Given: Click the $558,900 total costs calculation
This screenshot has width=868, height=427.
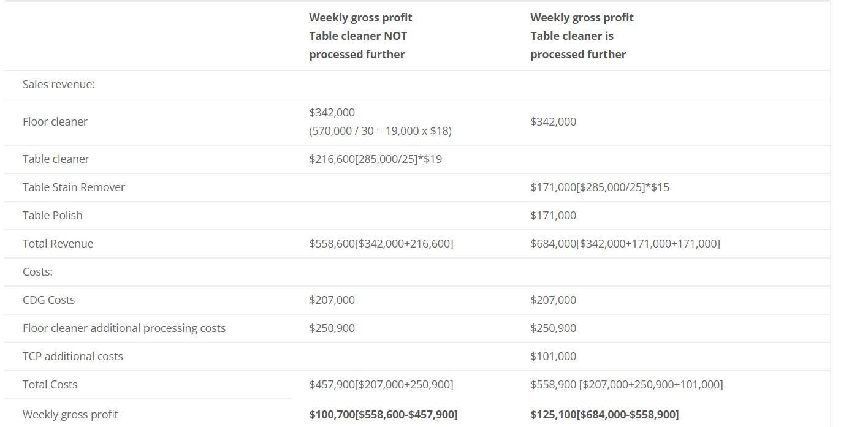Looking at the screenshot, I should tap(627, 385).
